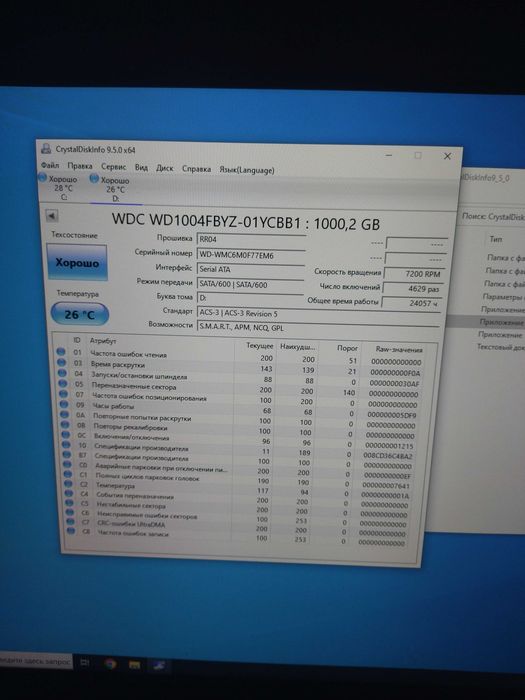Click status icon for attribute 01 read error rate
The width and height of the screenshot is (525, 700).
click(61, 352)
